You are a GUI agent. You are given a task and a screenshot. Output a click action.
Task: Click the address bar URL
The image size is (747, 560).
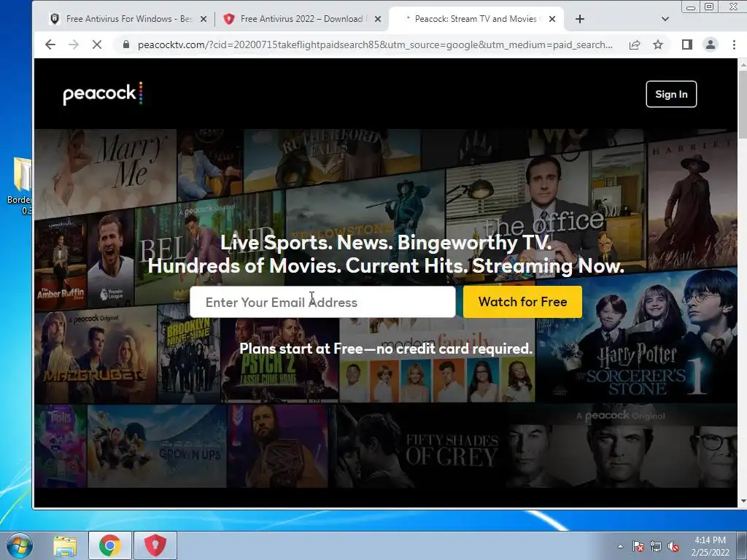pos(375,44)
